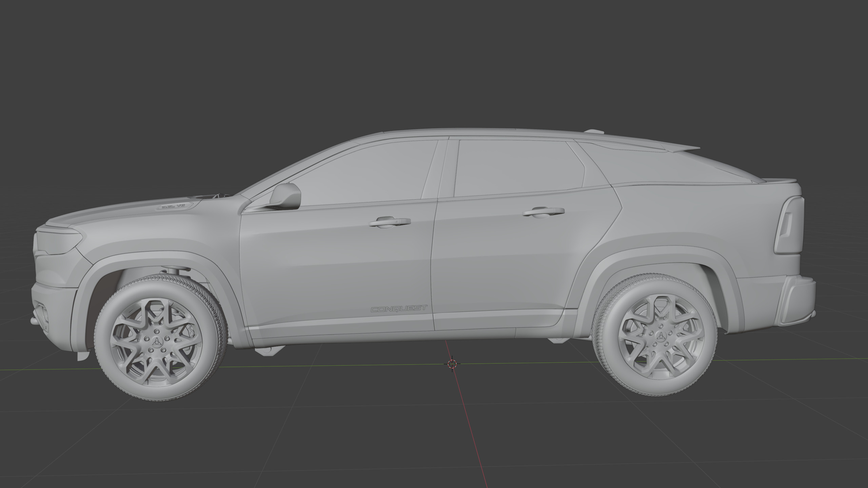Screen dimensions: 868x488
Task: Select the CONQUEST badge on the front door
Action: pyautogui.click(x=399, y=309)
